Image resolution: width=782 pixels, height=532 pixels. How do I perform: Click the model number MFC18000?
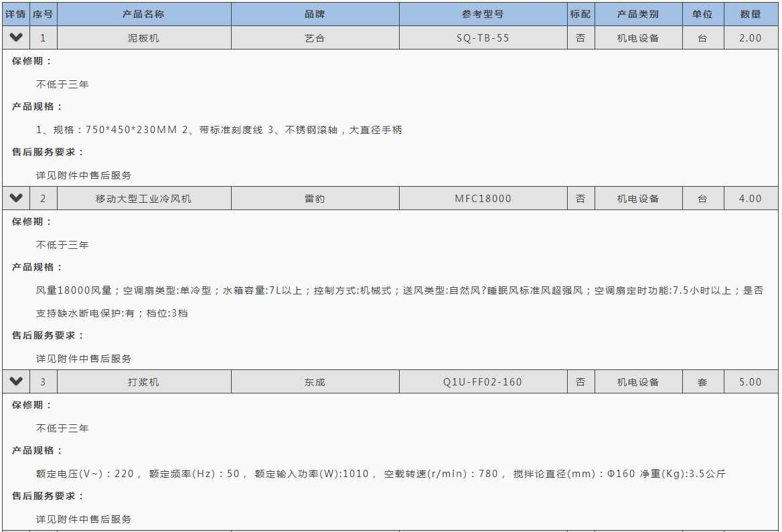point(483,199)
